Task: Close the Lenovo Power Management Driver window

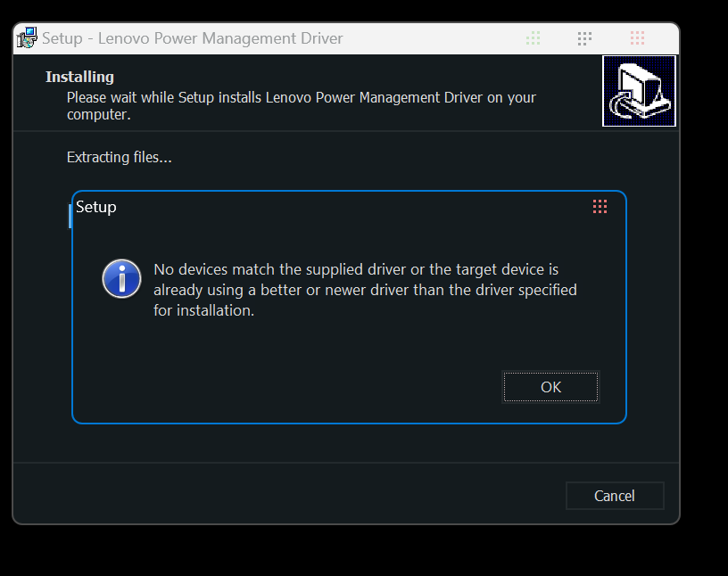Action: point(637,38)
